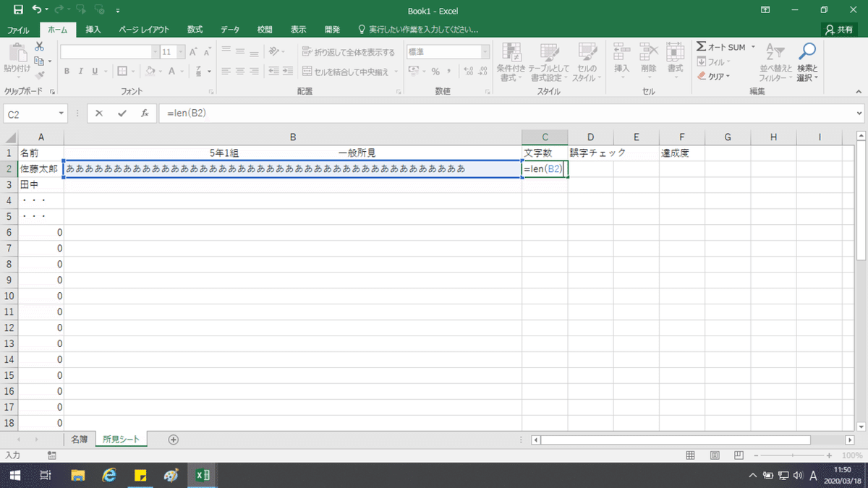Image resolution: width=868 pixels, height=488 pixels.
Task: Add a new sheet with plus icon
Action: click(x=173, y=439)
